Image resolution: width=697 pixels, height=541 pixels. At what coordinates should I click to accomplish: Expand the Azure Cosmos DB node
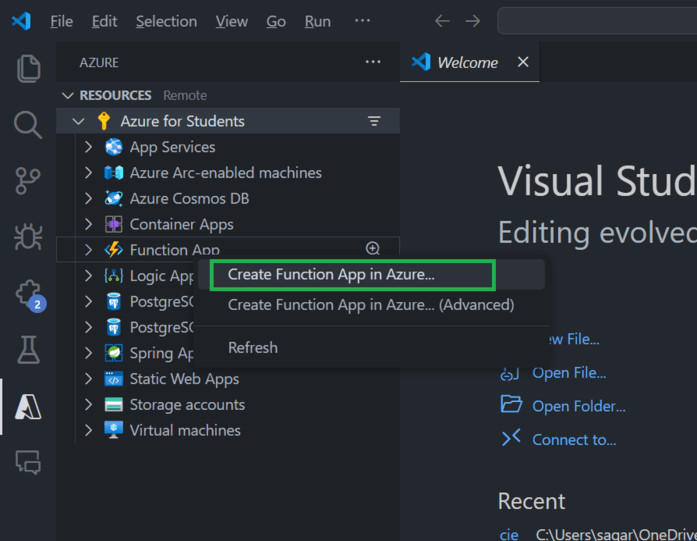88,198
